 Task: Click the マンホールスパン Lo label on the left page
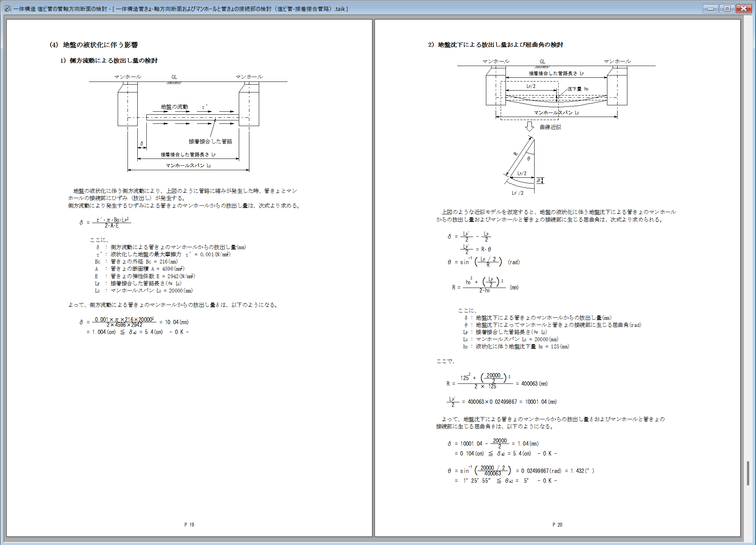[188, 166]
